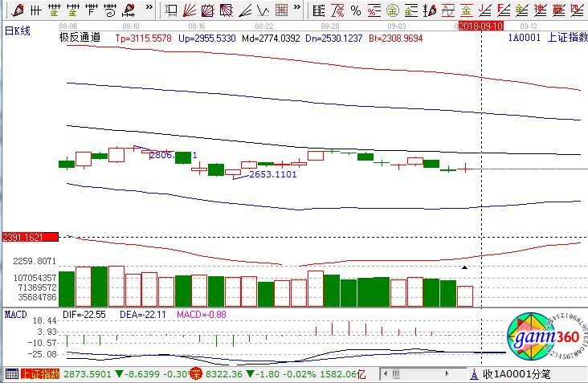Click the MACD indicator label

pyautogui.click(x=17, y=313)
